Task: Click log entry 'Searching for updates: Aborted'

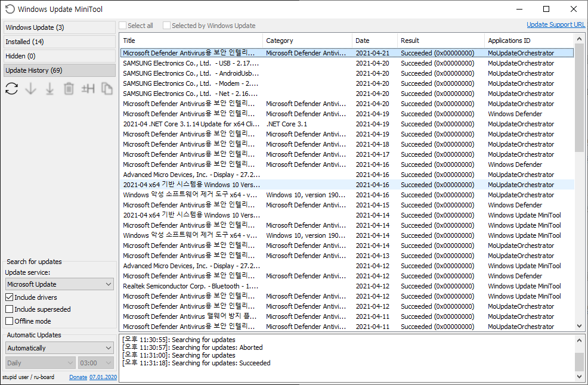Action: click(193, 347)
